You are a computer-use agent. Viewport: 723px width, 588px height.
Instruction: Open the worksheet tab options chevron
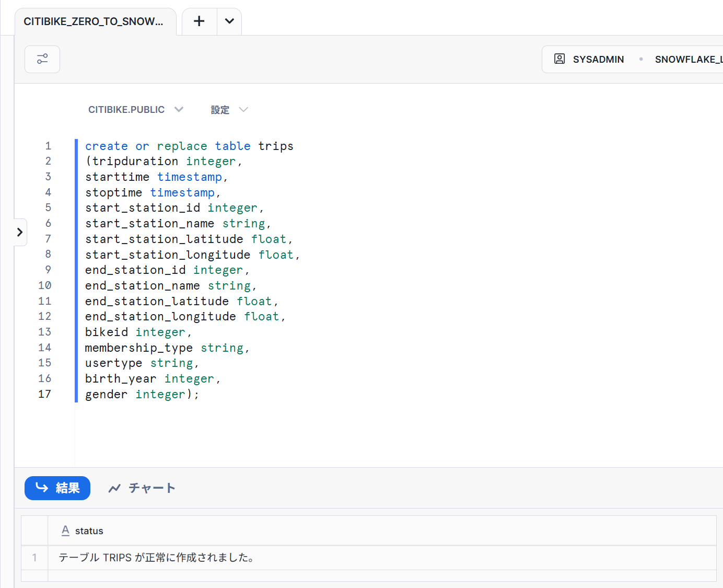pyautogui.click(x=229, y=21)
